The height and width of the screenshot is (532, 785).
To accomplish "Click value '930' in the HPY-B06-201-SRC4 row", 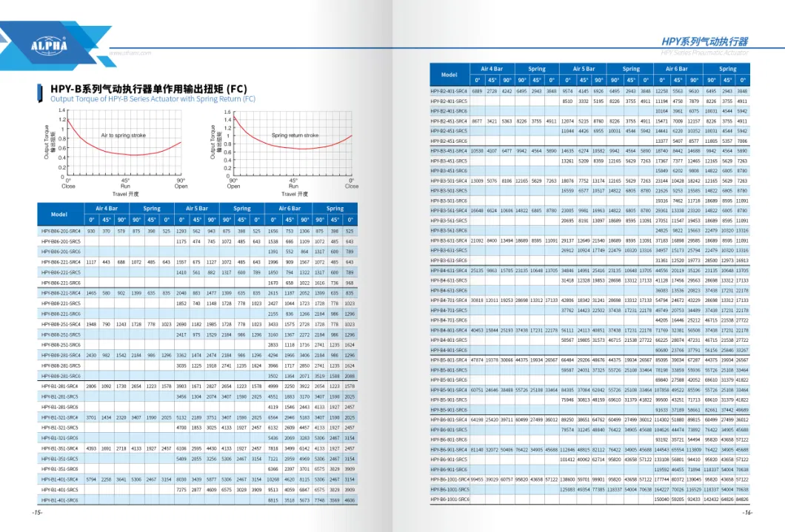I will coord(91,232).
